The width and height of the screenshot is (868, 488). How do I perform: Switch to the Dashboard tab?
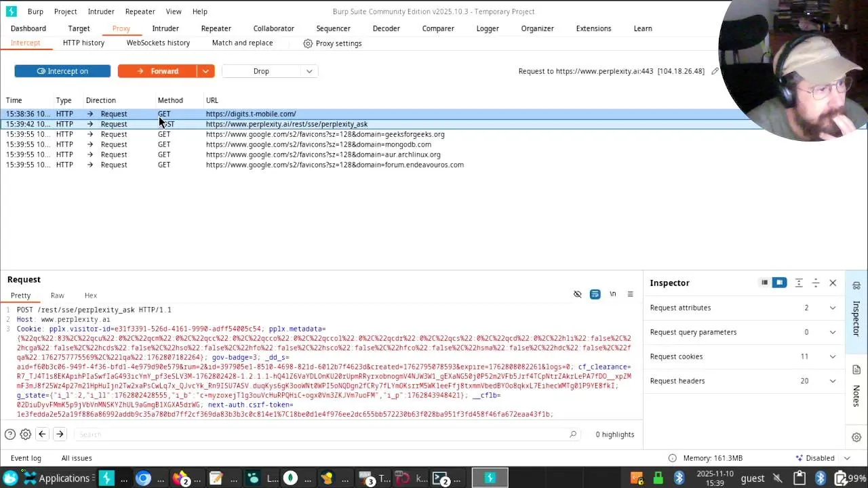28,28
